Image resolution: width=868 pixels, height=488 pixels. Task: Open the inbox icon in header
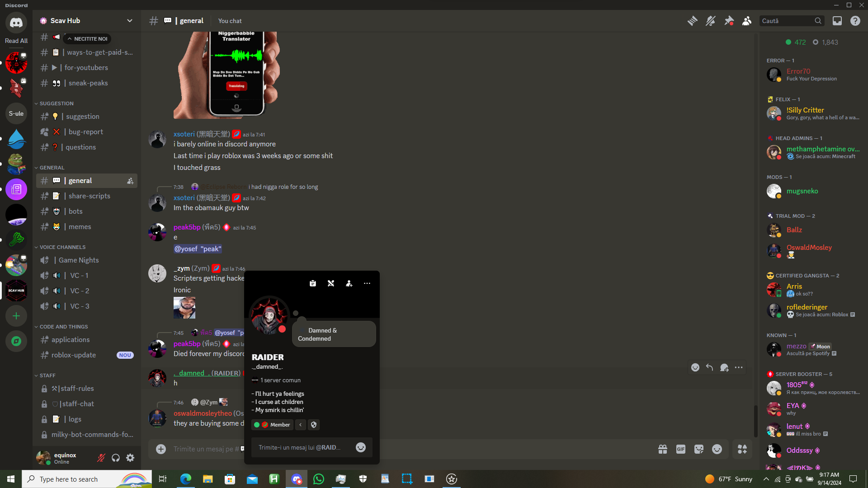pos(837,21)
